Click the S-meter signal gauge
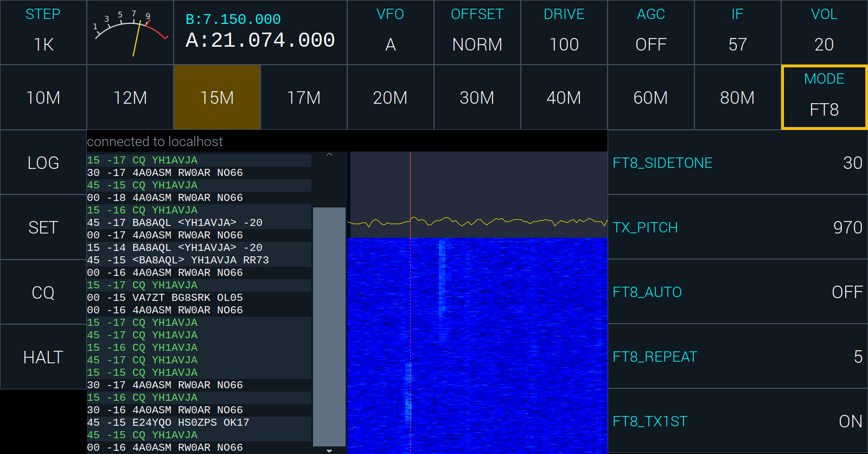 pyautogui.click(x=130, y=33)
